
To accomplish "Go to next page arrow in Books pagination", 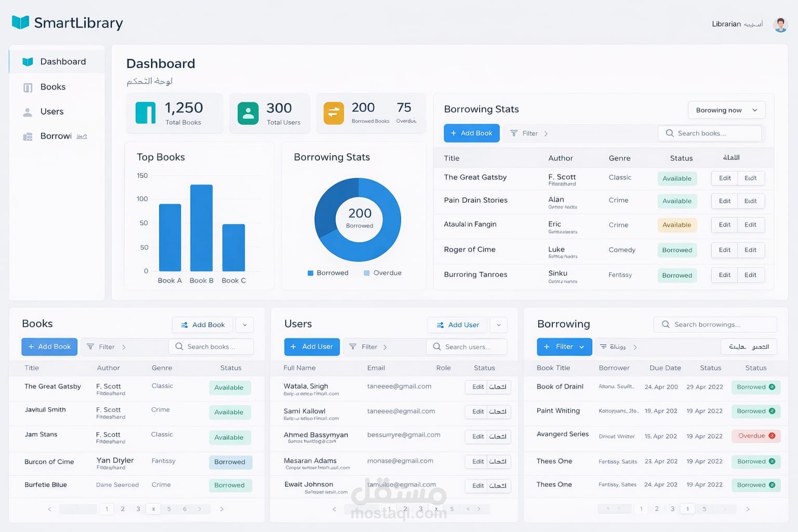I will coord(222,509).
